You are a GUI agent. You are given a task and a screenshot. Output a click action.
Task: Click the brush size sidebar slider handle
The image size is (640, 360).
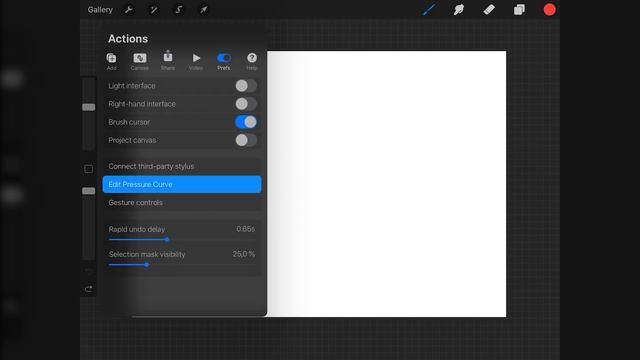89,107
